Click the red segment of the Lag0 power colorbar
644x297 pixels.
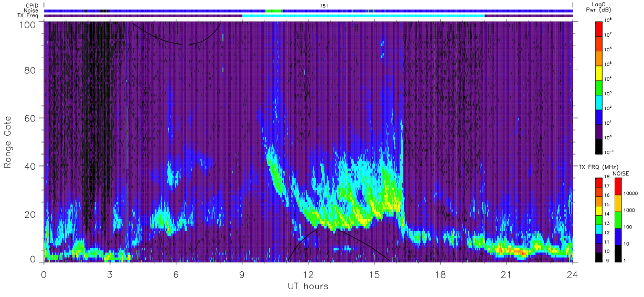(x=599, y=28)
